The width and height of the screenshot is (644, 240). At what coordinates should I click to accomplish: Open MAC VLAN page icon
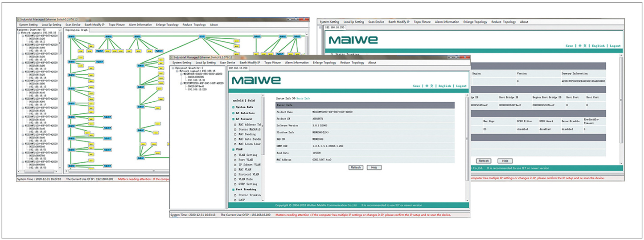(x=235, y=169)
